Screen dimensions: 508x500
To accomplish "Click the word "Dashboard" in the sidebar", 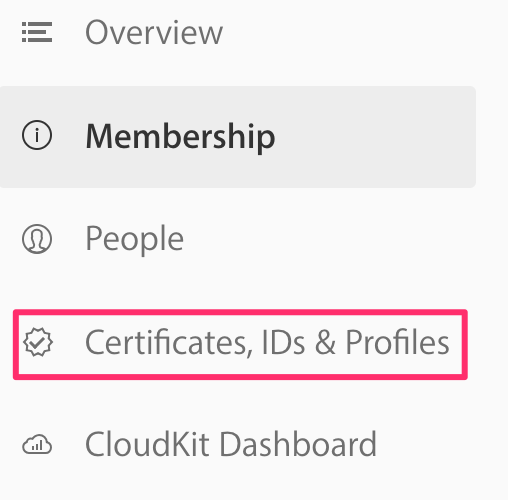I will (x=298, y=444).
